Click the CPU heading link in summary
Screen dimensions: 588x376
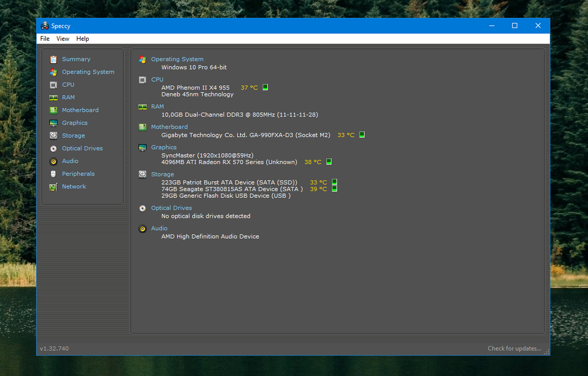157,80
